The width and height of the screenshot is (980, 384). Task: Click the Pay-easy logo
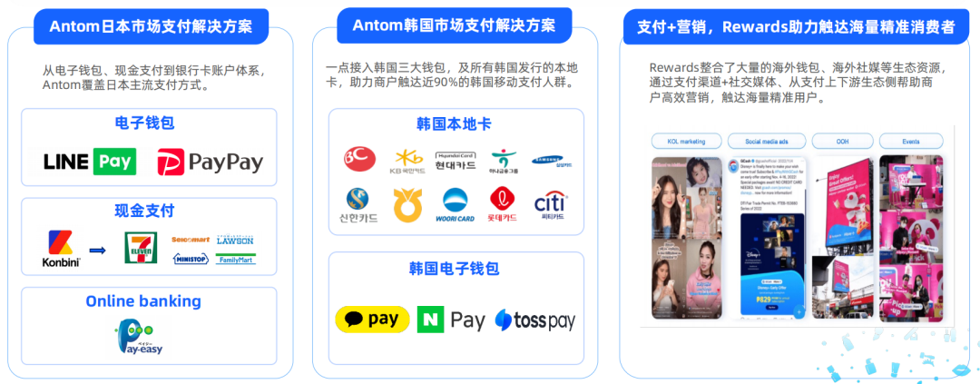pyautogui.click(x=140, y=337)
